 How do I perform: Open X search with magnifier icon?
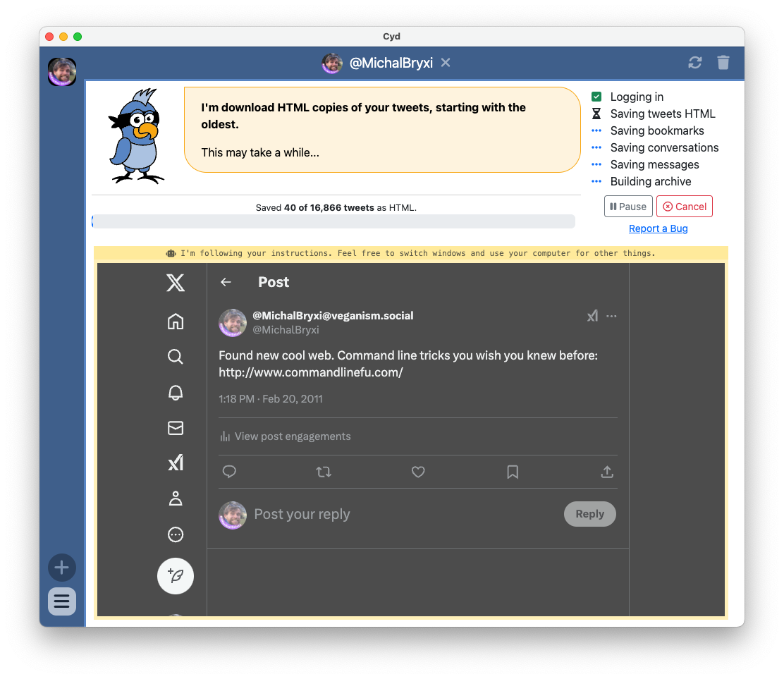176,357
